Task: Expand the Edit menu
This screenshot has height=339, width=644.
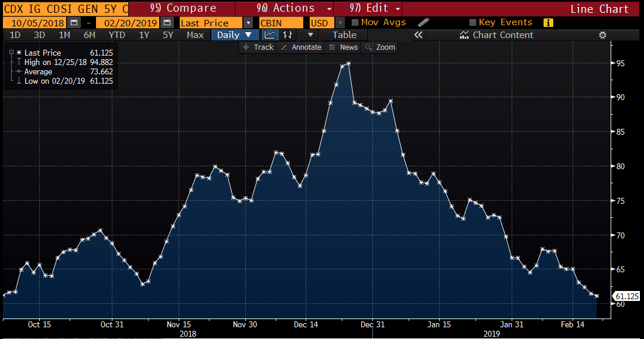Action: click(x=368, y=8)
